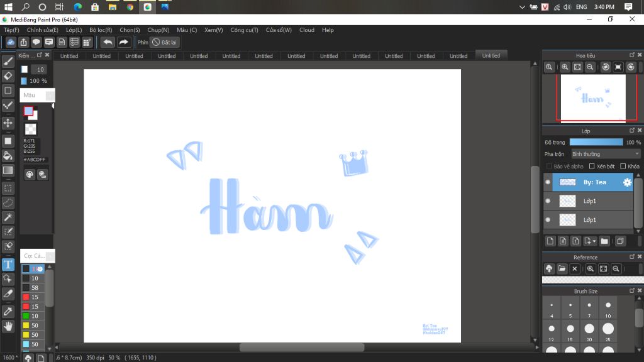Click the Đặt lại button
Screen dimensions: 644x362
point(164,42)
